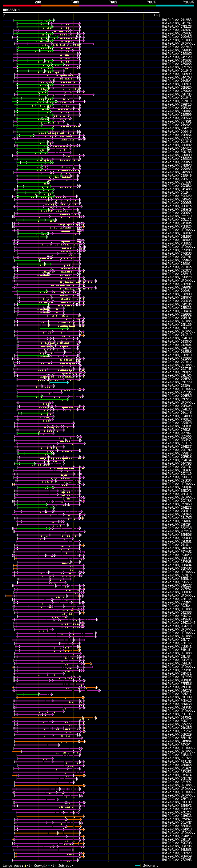The width and height of the screenshot is (197, 868).
Task: Select hit UniRef100_Q8L3T8
Action: [x=177, y=494]
